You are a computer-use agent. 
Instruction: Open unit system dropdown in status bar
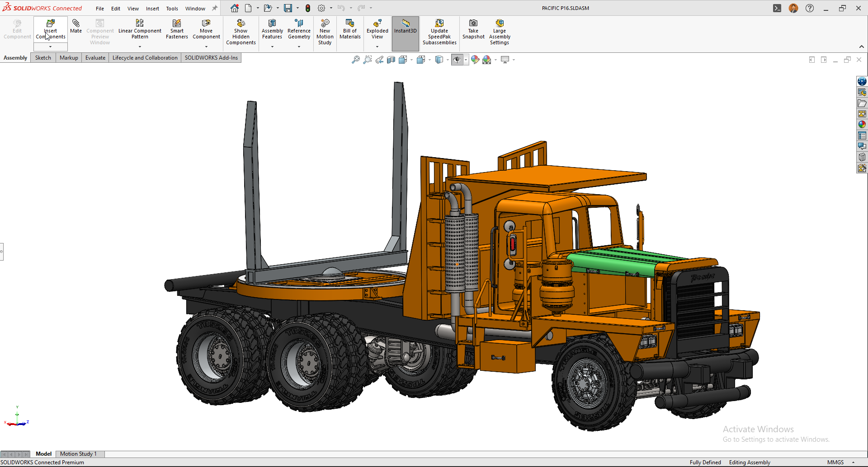coord(853,462)
